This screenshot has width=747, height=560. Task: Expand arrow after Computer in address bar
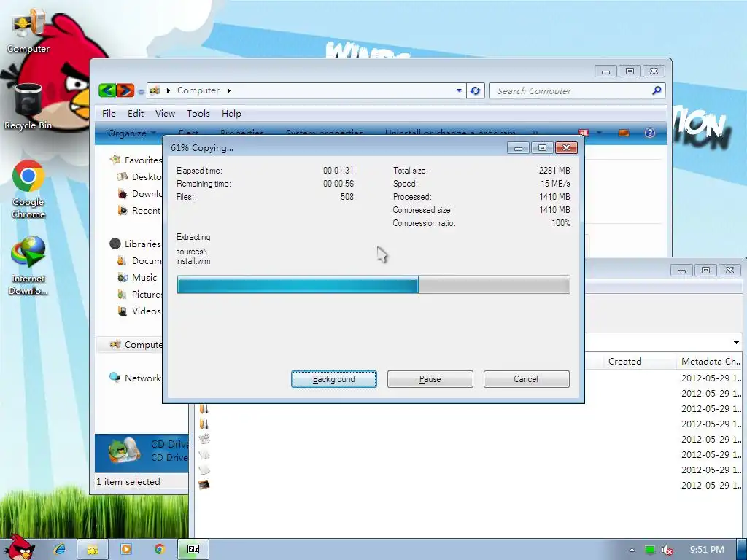click(228, 90)
